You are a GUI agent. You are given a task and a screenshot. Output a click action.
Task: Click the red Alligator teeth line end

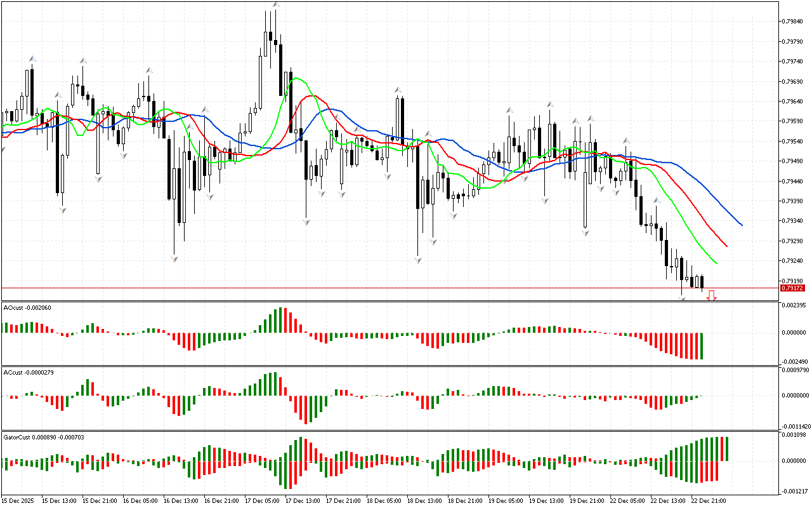tap(726, 246)
